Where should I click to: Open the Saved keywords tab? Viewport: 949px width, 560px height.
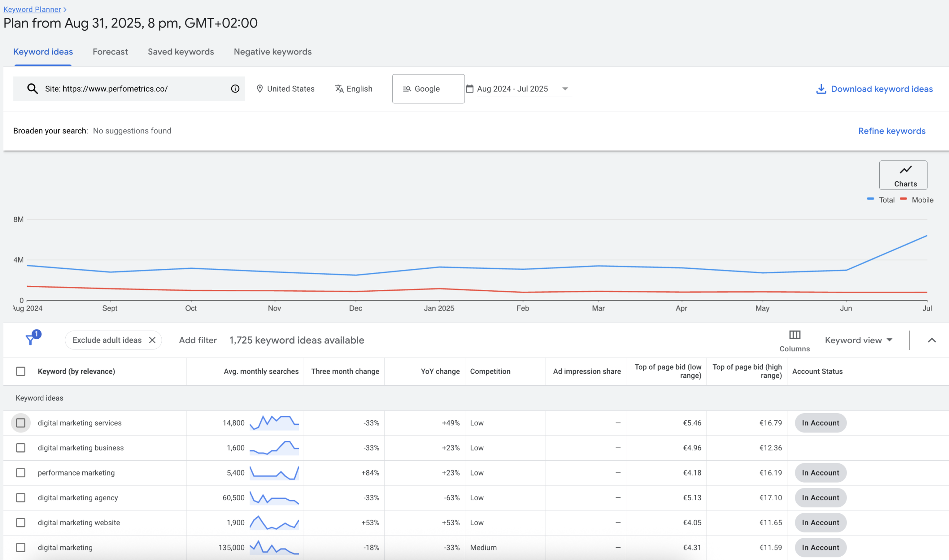click(181, 52)
